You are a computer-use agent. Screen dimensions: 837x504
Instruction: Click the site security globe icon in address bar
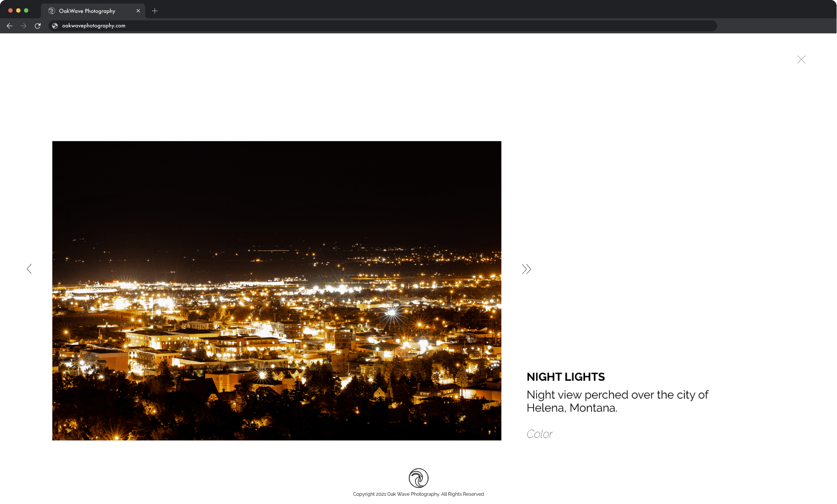[55, 25]
